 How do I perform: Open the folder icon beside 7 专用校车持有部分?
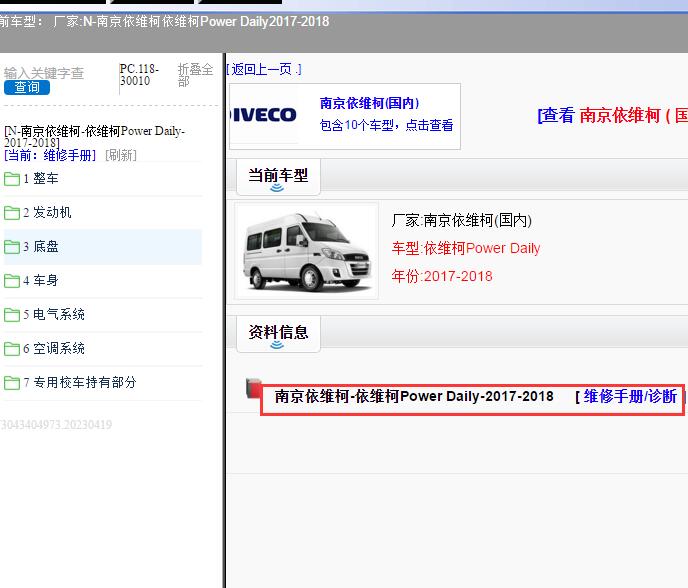click(x=12, y=383)
